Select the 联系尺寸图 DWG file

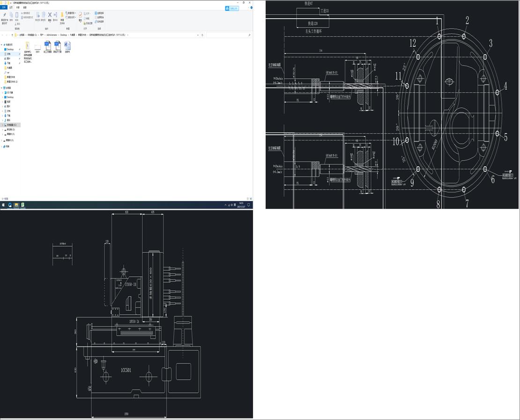(57, 47)
